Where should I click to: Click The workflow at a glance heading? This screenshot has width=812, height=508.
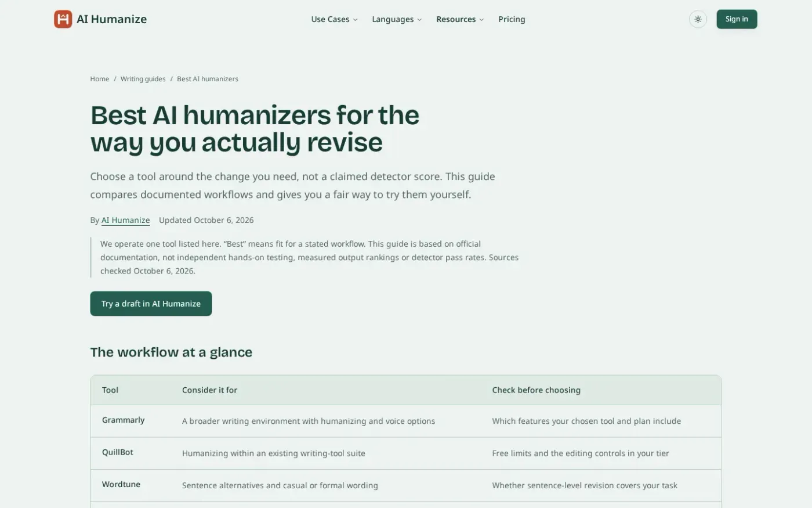(171, 352)
